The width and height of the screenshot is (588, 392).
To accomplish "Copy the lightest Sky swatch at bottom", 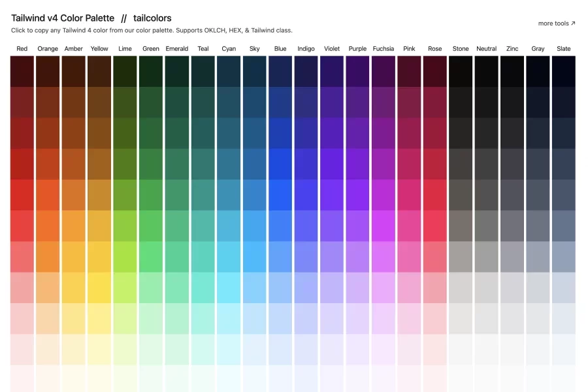I will (254, 378).
